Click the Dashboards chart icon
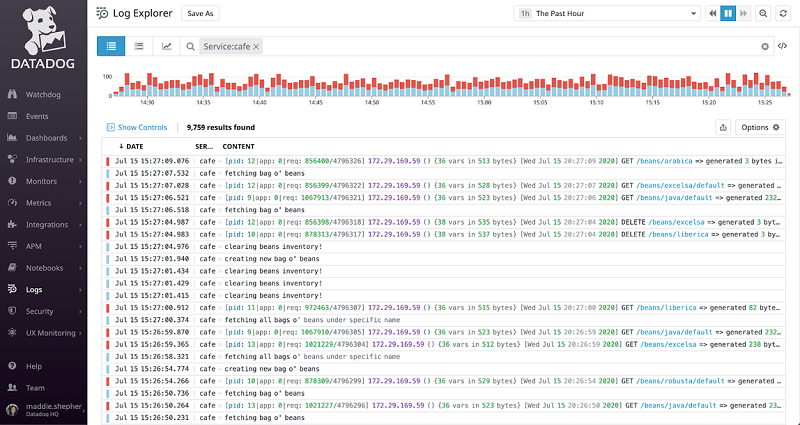 tap(12, 138)
